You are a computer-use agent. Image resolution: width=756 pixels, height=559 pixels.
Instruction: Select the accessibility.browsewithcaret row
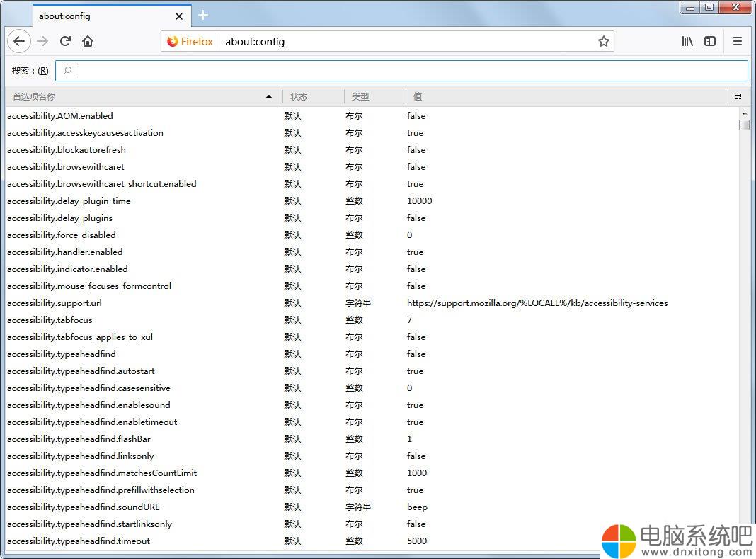(372, 167)
